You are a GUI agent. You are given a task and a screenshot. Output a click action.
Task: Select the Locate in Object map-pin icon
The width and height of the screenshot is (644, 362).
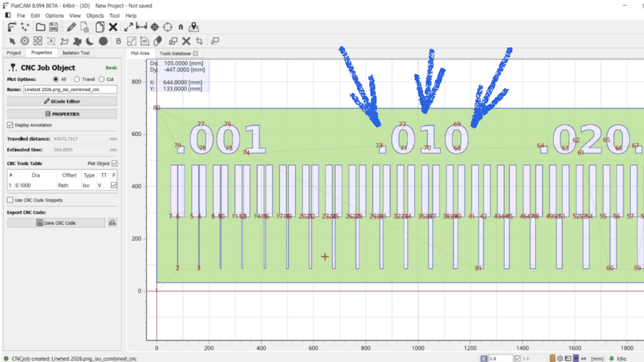(x=194, y=27)
